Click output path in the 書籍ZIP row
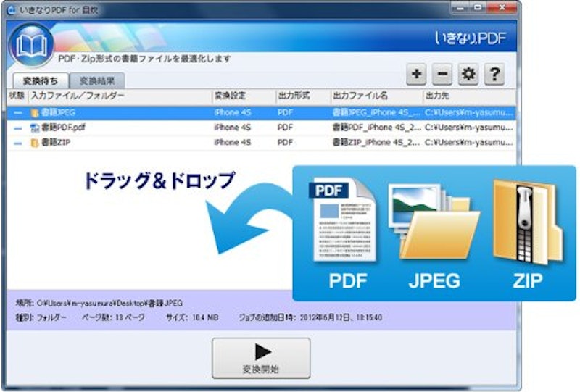The image size is (580, 392). (469, 142)
